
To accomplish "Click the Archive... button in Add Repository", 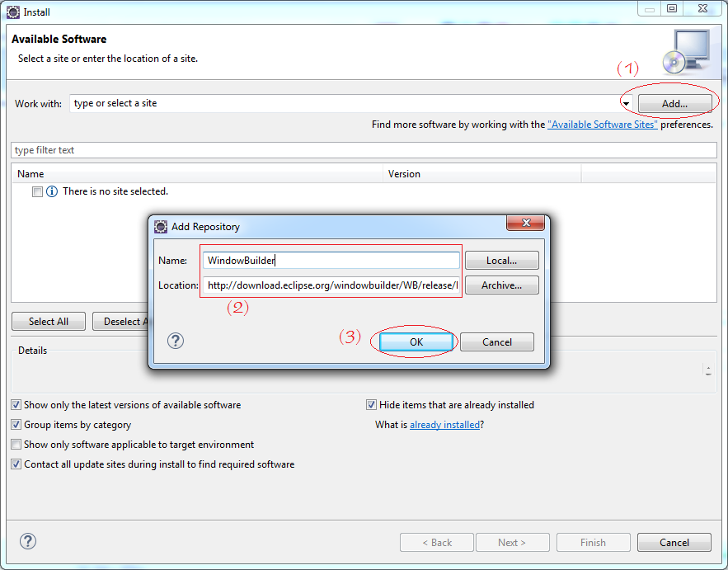I will (501, 285).
